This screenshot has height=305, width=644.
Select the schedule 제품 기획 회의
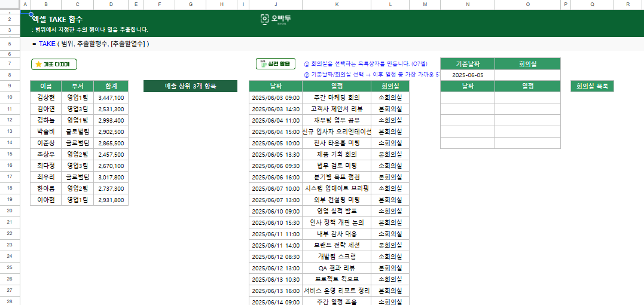coord(337,155)
